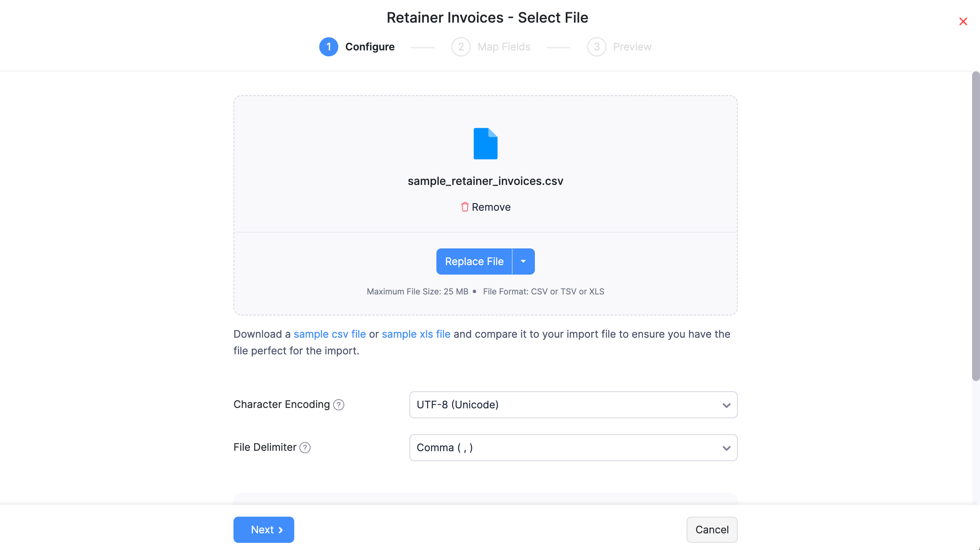
Task: Click the Cancel button
Action: point(712,529)
